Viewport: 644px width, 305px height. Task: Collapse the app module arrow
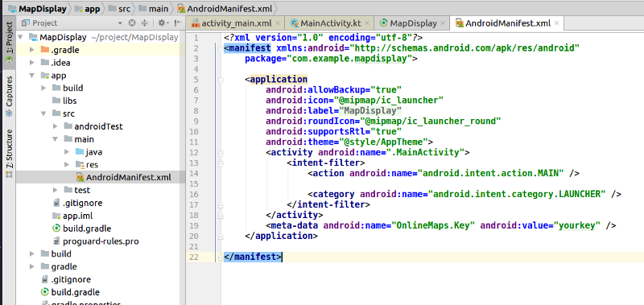pyautogui.click(x=32, y=76)
